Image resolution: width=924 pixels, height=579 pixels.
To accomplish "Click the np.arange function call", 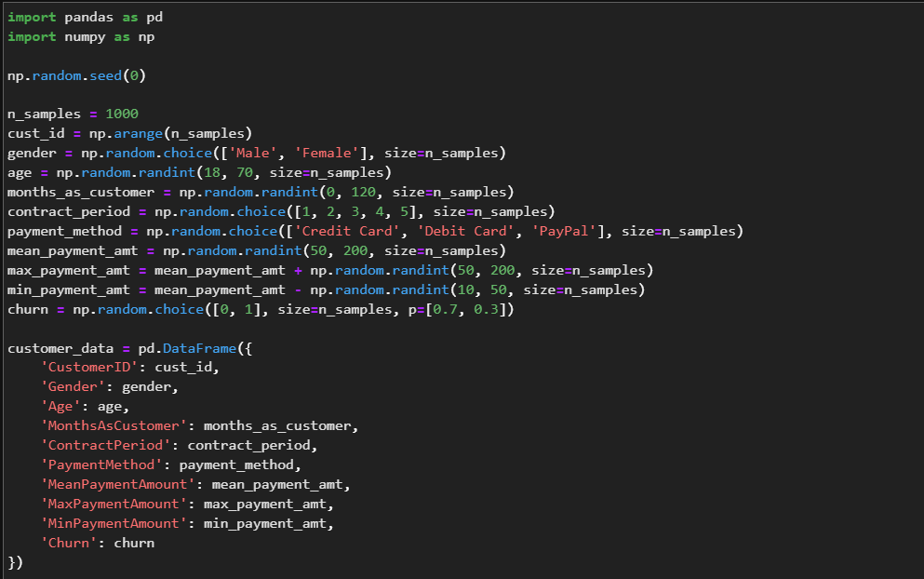I will pyautogui.click(x=170, y=134).
